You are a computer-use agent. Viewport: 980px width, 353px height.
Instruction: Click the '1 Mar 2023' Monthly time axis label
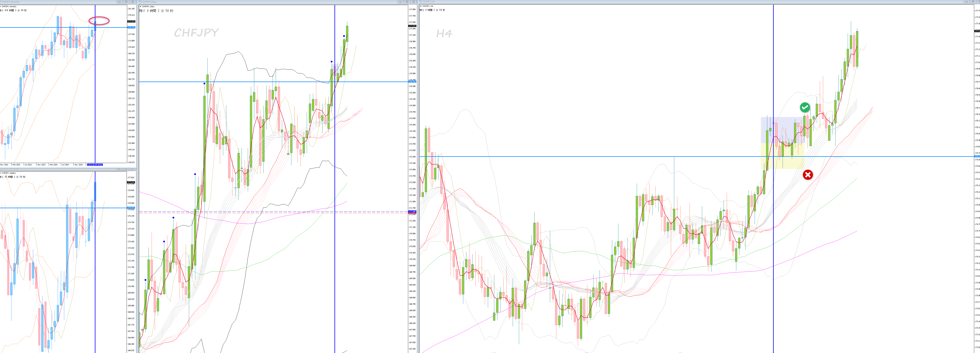pos(16,165)
